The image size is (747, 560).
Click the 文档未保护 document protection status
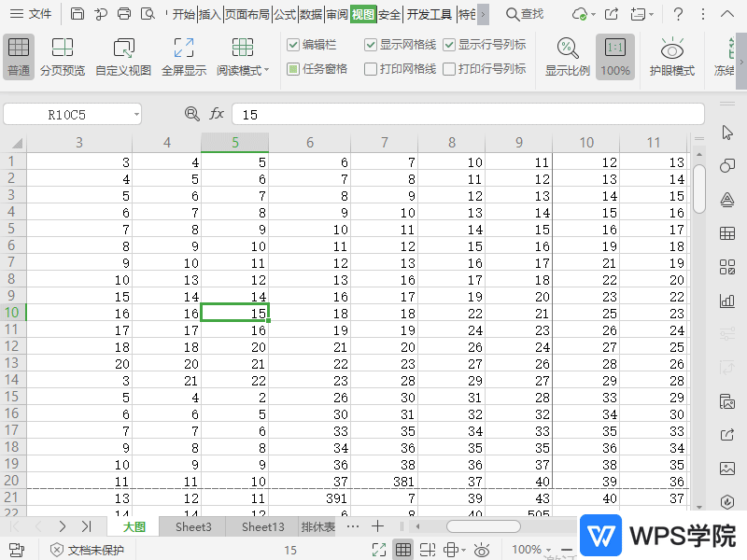click(x=87, y=550)
